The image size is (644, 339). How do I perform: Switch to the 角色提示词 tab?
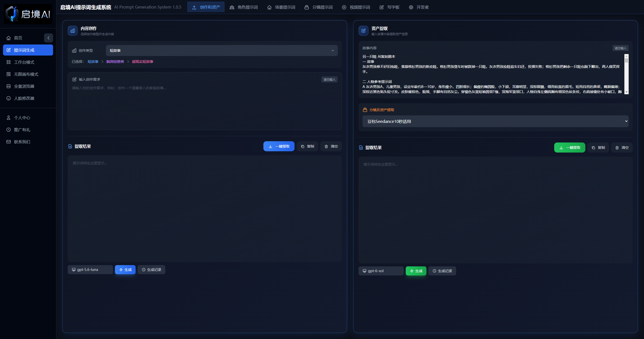(x=244, y=7)
